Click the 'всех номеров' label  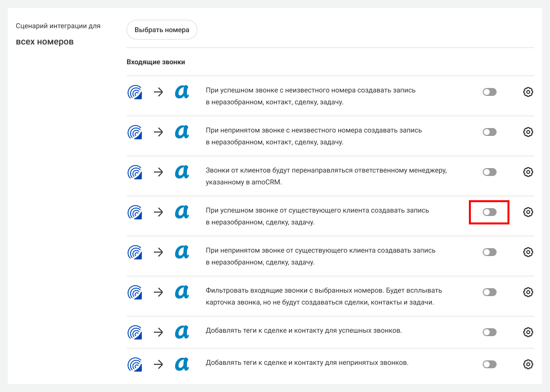(x=45, y=42)
